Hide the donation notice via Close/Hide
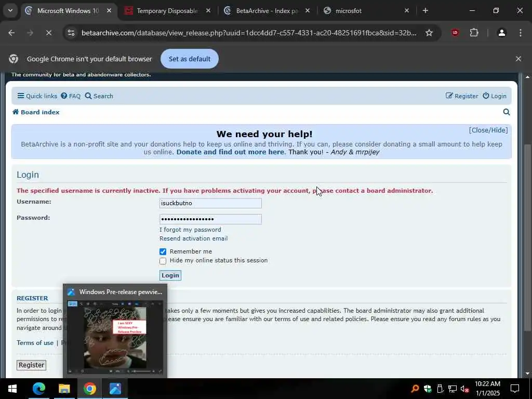The height and width of the screenshot is (399, 532). 488,130
